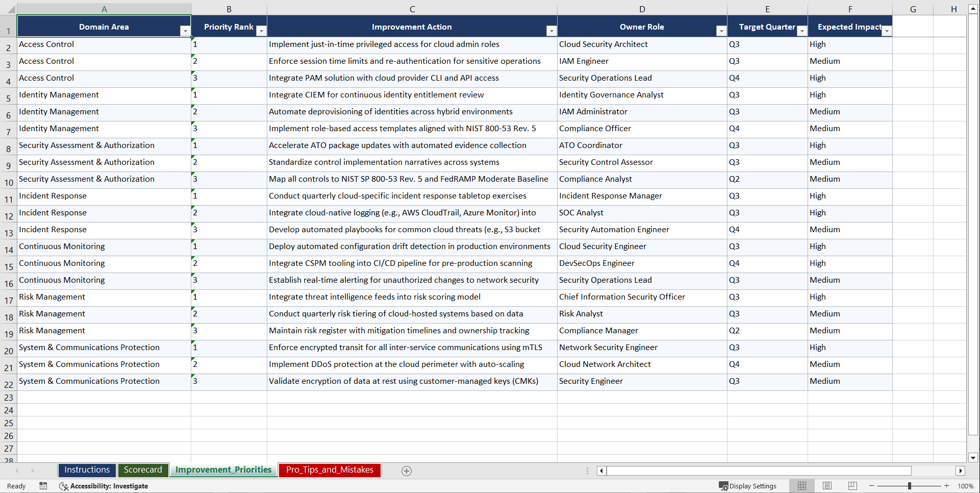Open the Pro_Tips_and_Mistakes tab

329,470
